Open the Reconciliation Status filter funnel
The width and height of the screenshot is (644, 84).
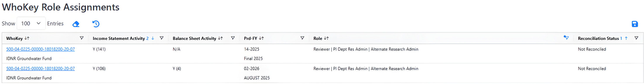636,38
